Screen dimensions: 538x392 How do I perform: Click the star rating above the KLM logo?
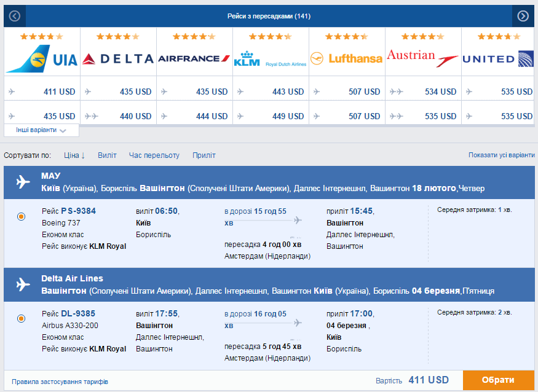[271, 36]
